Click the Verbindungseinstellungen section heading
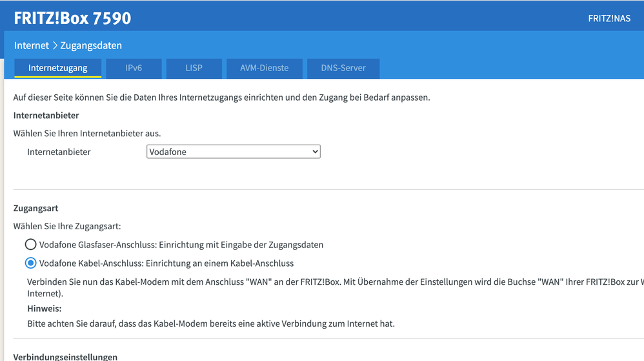The width and height of the screenshot is (644, 361). [65, 356]
